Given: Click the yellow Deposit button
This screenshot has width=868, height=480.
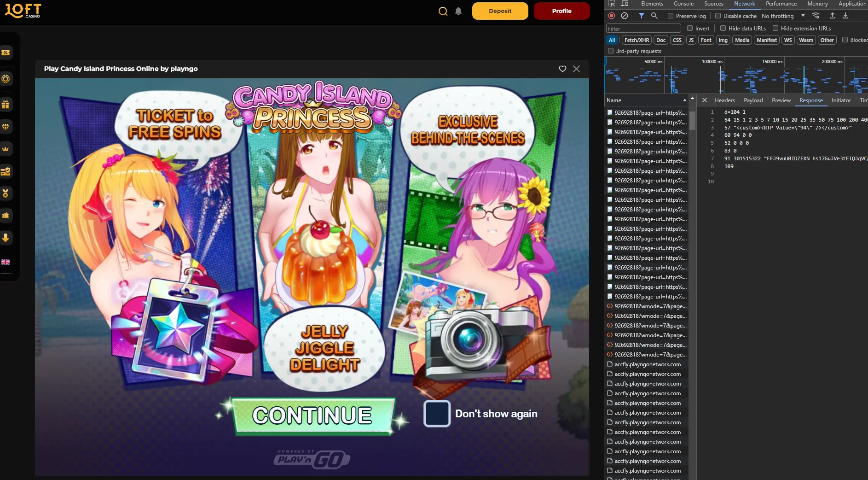Looking at the screenshot, I should (500, 11).
